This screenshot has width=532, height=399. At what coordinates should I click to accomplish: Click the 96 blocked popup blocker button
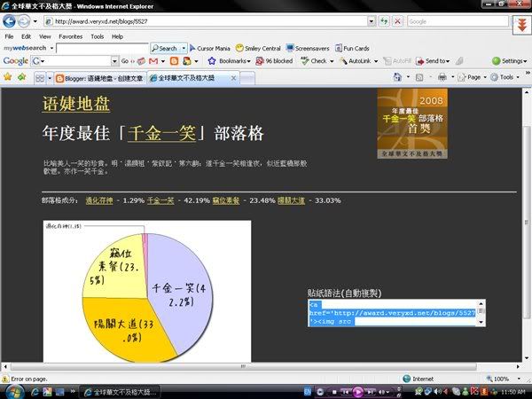pos(274,61)
